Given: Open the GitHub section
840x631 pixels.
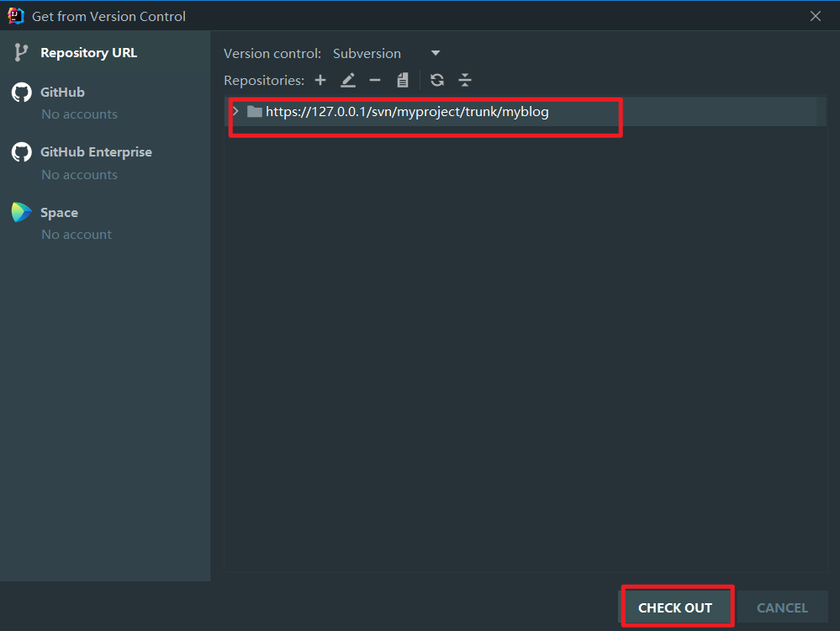Looking at the screenshot, I should 106,102.
